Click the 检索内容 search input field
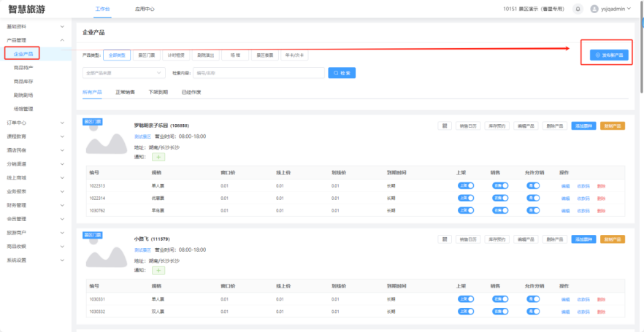The height and width of the screenshot is (332, 644). (x=258, y=73)
